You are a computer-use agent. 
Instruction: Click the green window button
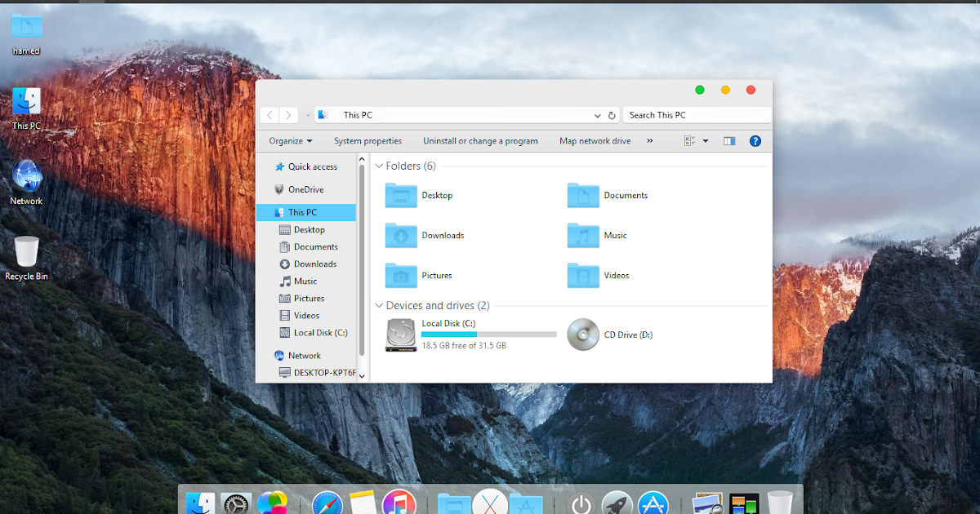[700, 91]
